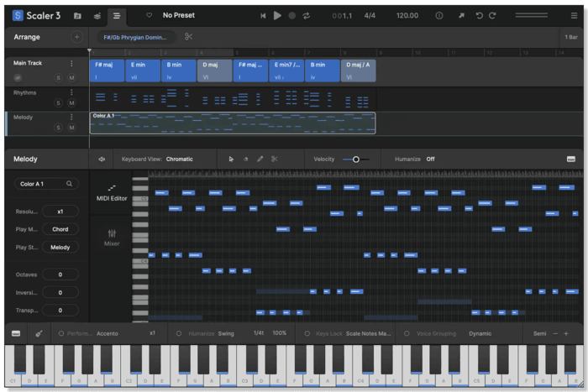Viewport: 588px width, 392px height.
Task: Open the Voice Grouping Dynamic dropdown
Action: (480, 333)
